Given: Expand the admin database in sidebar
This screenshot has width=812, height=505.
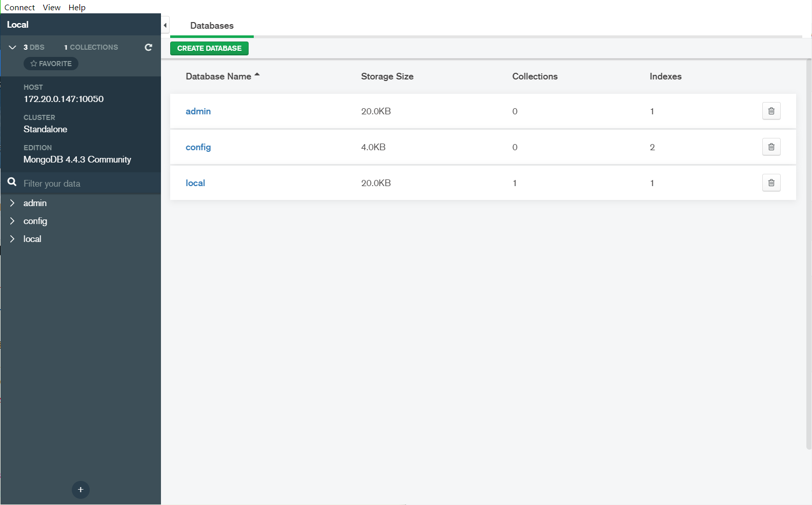Looking at the screenshot, I should click(x=12, y=203).
